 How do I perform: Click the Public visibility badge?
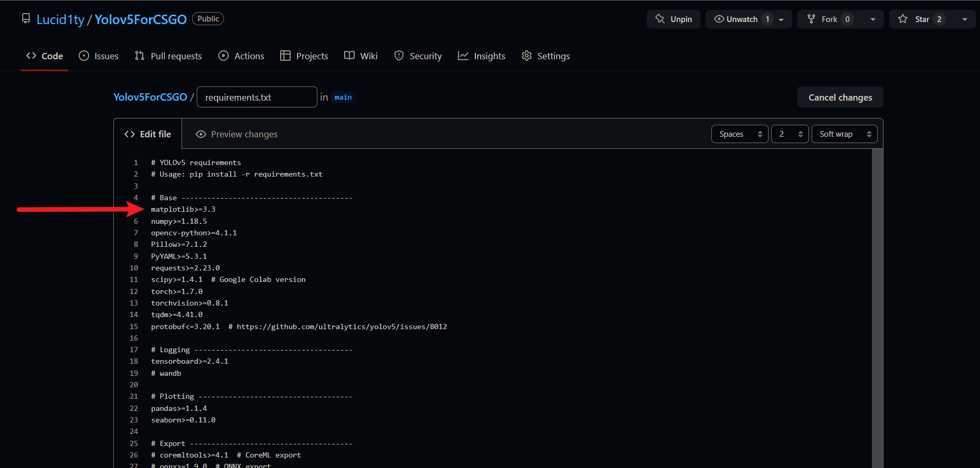point(208,19)
